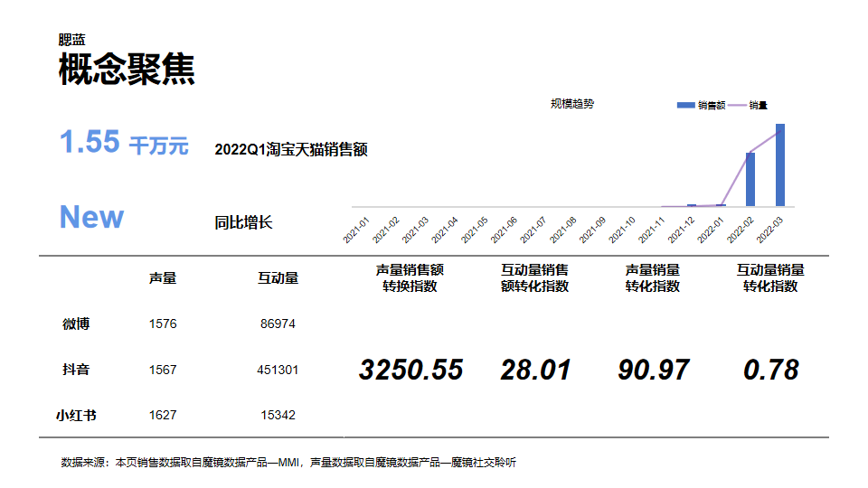Click the blue New label

92,217
